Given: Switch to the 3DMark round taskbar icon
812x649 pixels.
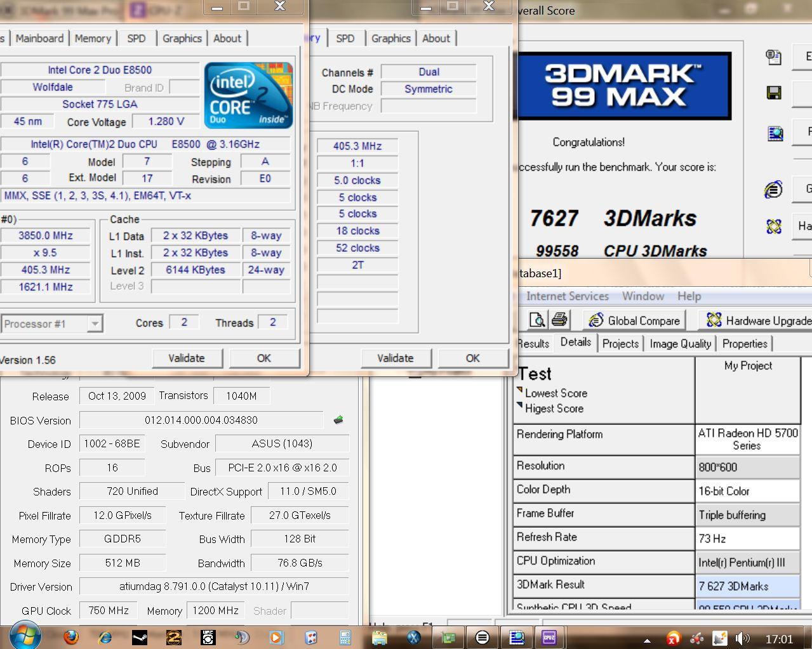Looking at the screenshot, I should (x=482, y=637).
